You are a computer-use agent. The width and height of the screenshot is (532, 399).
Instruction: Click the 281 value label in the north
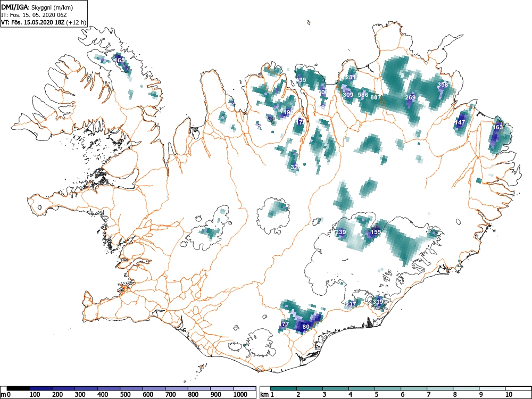coord(351,77)
